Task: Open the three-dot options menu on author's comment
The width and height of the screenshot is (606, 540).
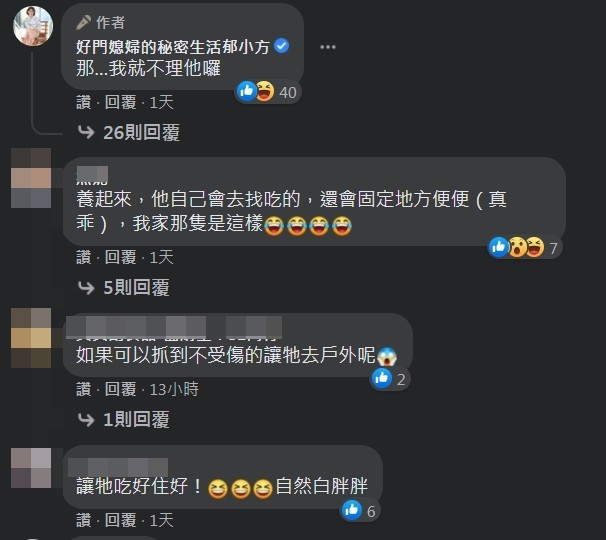Action: [328, 47]
